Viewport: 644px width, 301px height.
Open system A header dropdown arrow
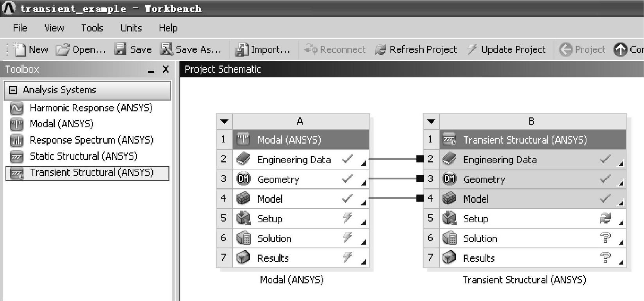pyautogui.click(x=224, y=121)
